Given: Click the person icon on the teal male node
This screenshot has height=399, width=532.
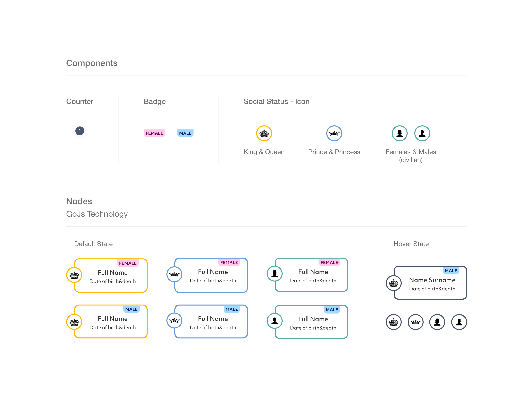Looking at the screenshot, I should coord(274,321).
